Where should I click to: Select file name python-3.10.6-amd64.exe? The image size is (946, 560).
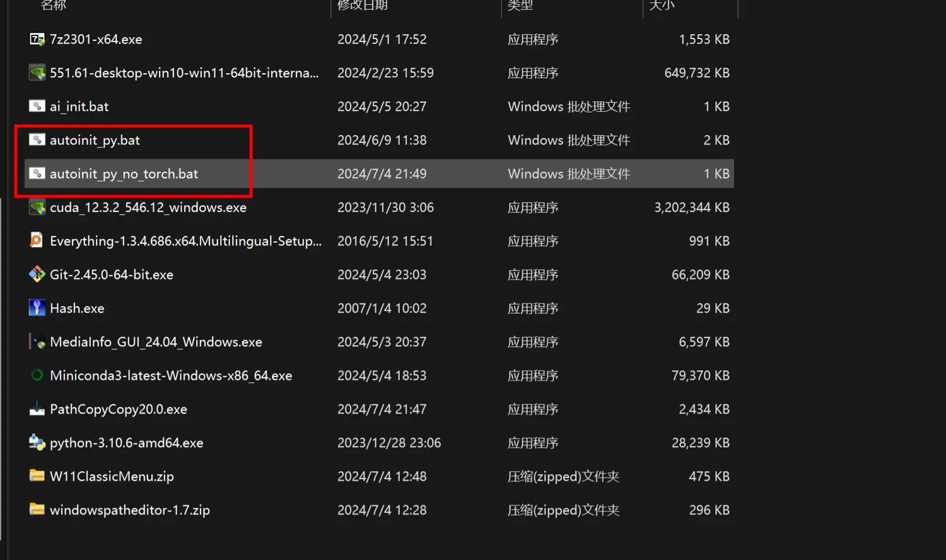tap(127, 443)
